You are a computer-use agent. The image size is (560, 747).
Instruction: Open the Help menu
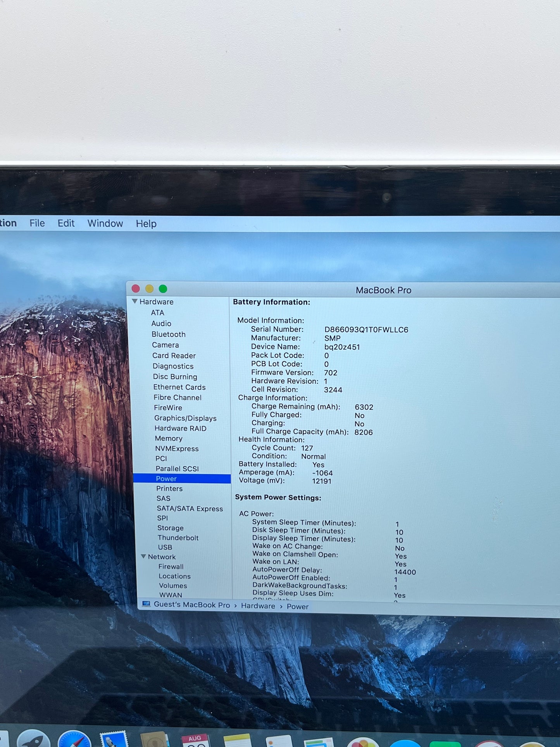146,224
